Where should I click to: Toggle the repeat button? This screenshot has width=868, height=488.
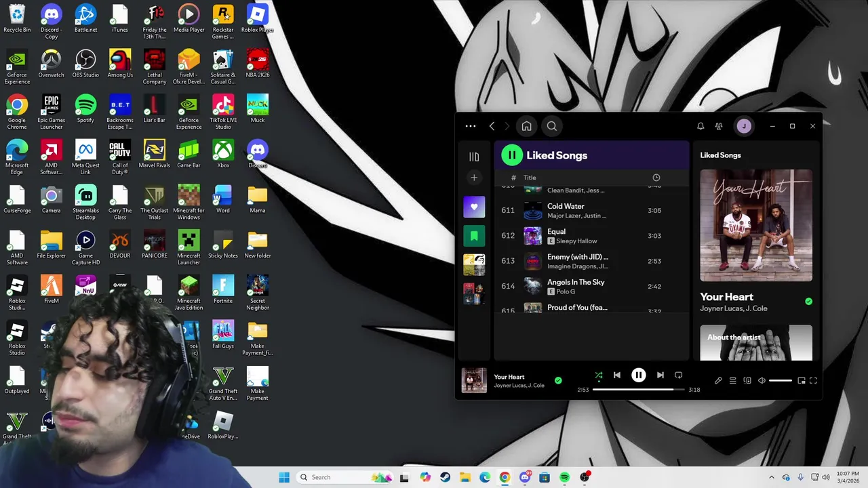click(678, 375)
